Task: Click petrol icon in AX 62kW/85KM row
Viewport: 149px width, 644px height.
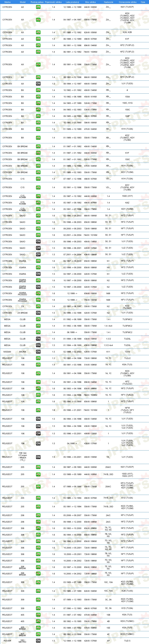Action: [38, 32]
